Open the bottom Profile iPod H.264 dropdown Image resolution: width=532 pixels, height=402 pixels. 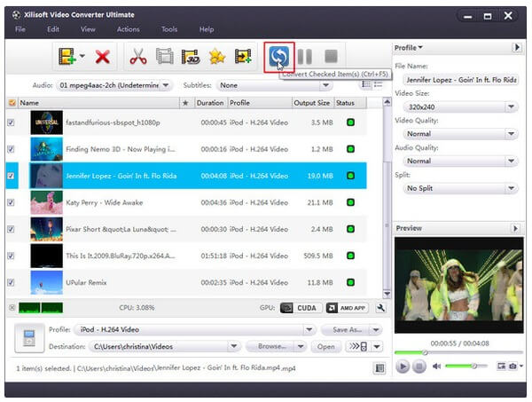tap(309, 329)
